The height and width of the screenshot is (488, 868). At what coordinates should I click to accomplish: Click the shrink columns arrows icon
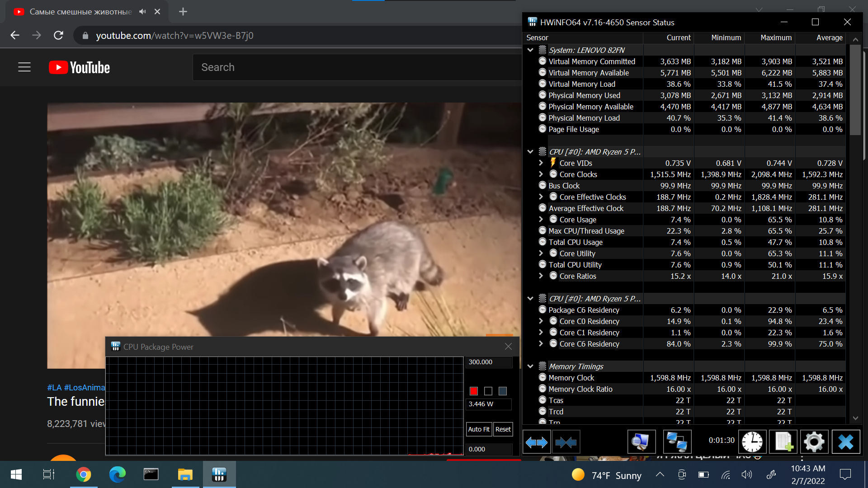click(566, 442)
